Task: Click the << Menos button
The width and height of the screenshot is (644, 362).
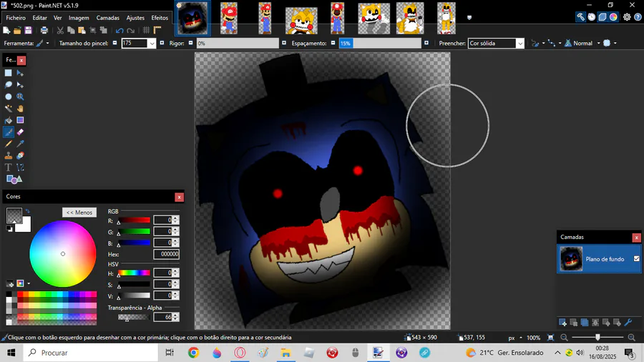Action: 79,212
